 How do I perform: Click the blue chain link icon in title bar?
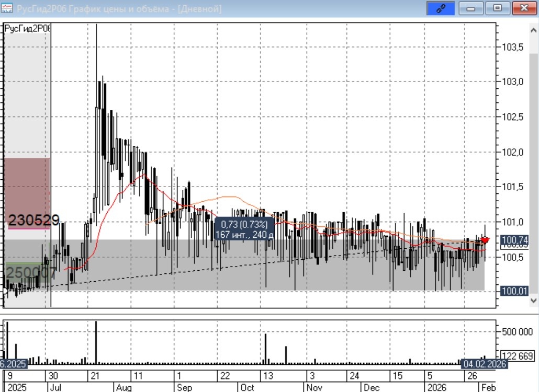pyautogui.click(x=440, y=8)
